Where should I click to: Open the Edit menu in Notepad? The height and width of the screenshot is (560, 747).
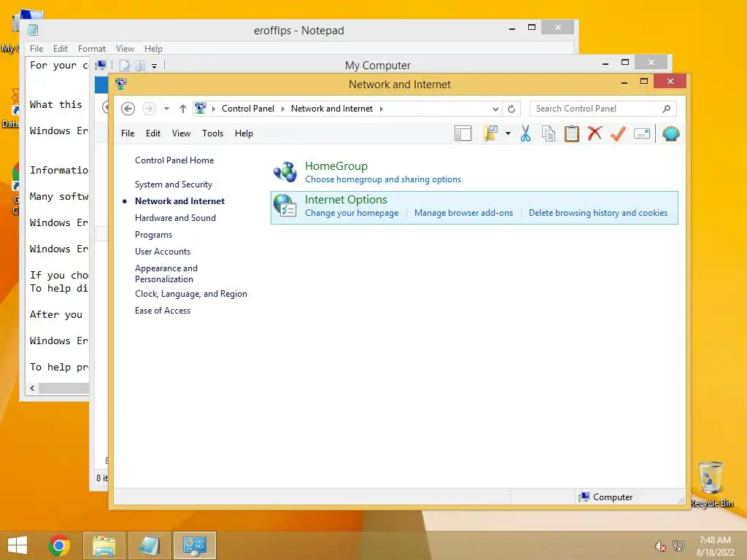pos(61,49)
